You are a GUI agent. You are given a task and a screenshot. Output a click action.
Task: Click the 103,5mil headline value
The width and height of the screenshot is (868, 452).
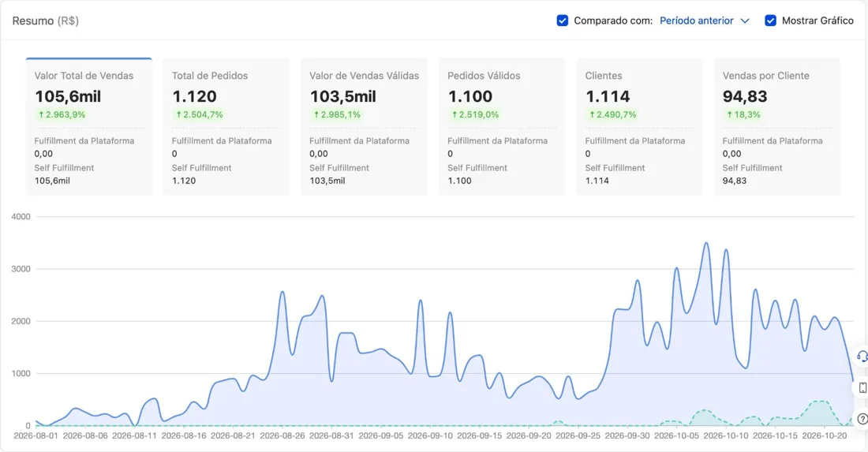343,96
